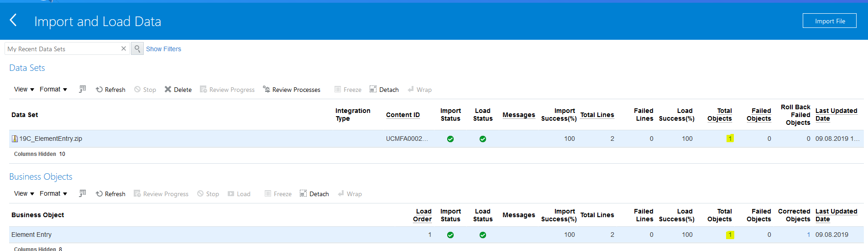Click the Import File button
868x251 pixels.
tap(829, 21)
